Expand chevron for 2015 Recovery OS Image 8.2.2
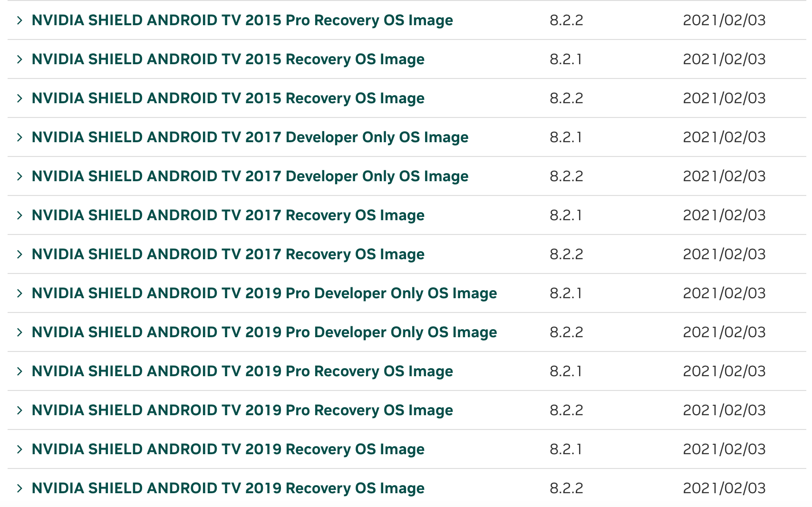The image size is (812, 507). click(x=19, y=98)
